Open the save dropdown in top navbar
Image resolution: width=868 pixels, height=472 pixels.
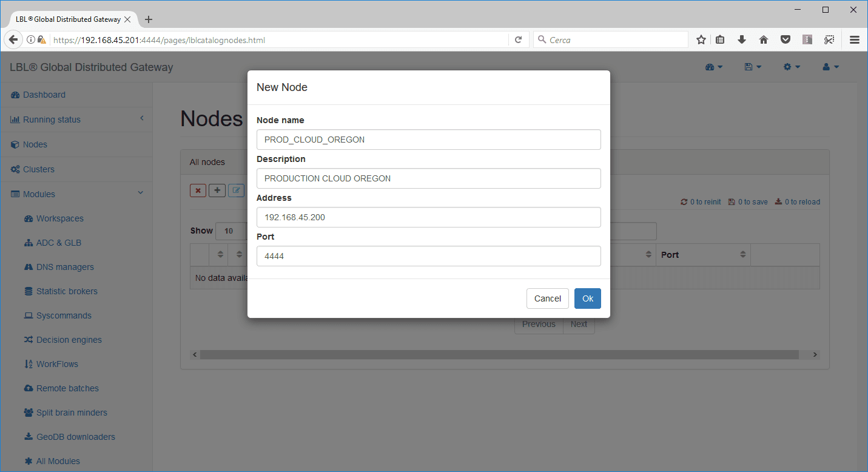pos(753,67)
